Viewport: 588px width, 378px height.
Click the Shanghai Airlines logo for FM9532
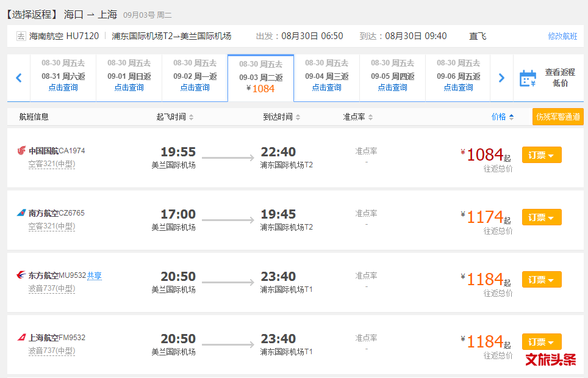coord(21,338)
